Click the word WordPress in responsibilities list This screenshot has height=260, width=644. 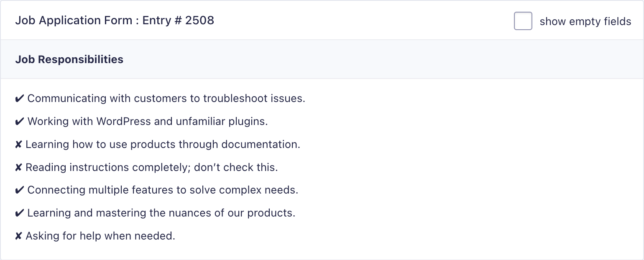pyautogui.click(x=124, y=122)
